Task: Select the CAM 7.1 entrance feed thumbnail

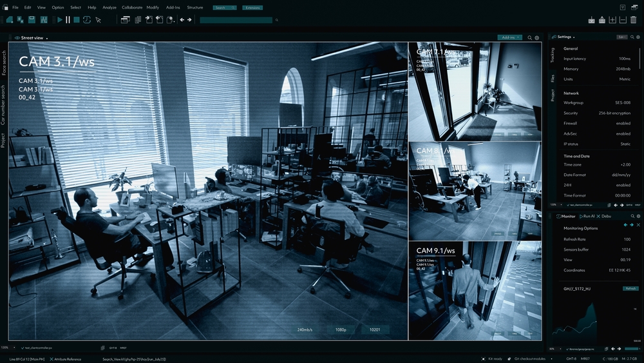Action: (475, 92)
